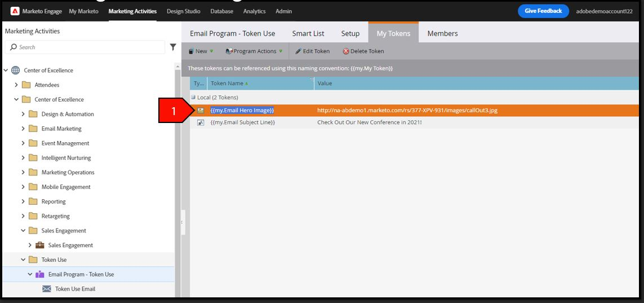Click the filter funnel icon beside search
Screen dimensions: 644x303
pos(173,47)
